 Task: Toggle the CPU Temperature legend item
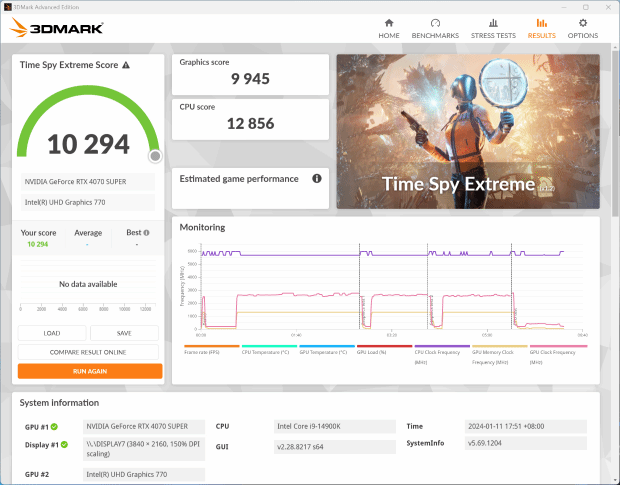pyautogui.click(x=269, y=350)
